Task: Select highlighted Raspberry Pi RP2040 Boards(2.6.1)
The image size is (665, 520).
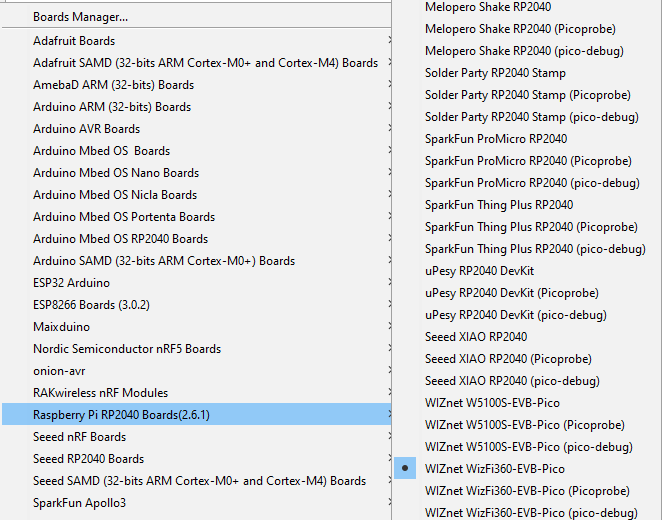Action: (x=196, y=415)
